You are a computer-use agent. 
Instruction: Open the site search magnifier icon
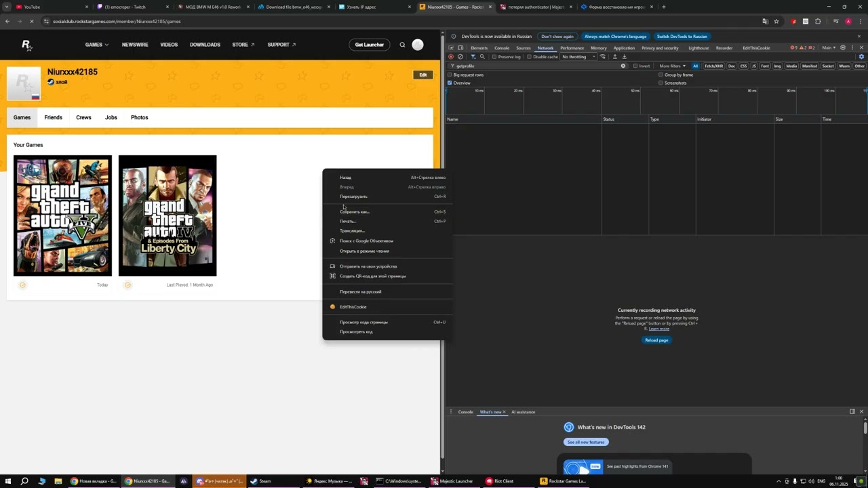402,45
